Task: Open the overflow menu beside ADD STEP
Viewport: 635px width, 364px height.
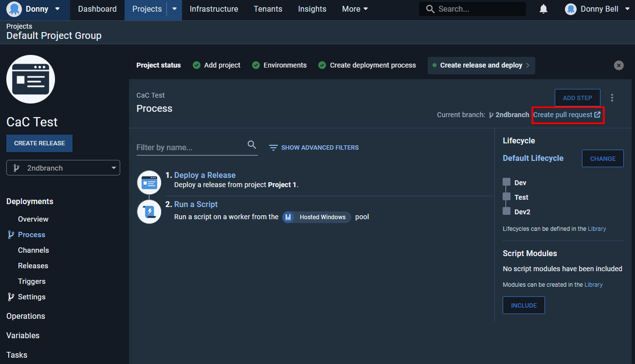Action: pyautogui.click(x=612, y=97)
